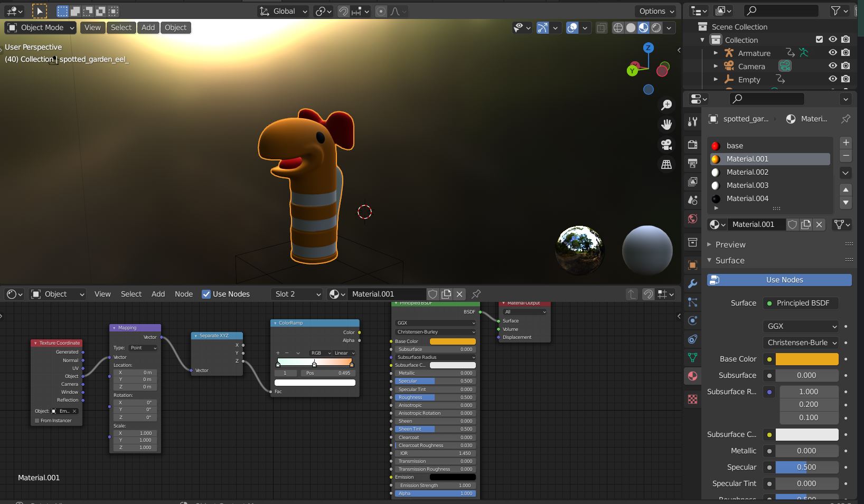Toggle snapping magnet in viewport header
Screen dimensions: 864x504
pos(343,11)
